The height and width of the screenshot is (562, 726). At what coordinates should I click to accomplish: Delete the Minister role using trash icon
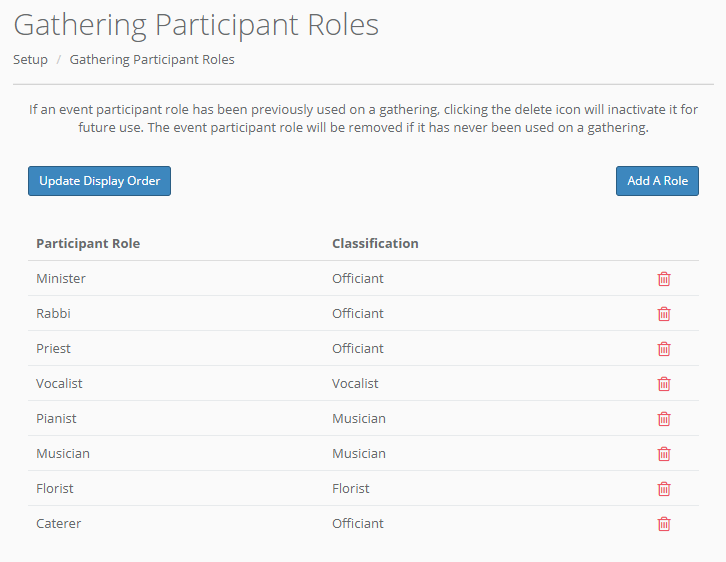[663, 279]
